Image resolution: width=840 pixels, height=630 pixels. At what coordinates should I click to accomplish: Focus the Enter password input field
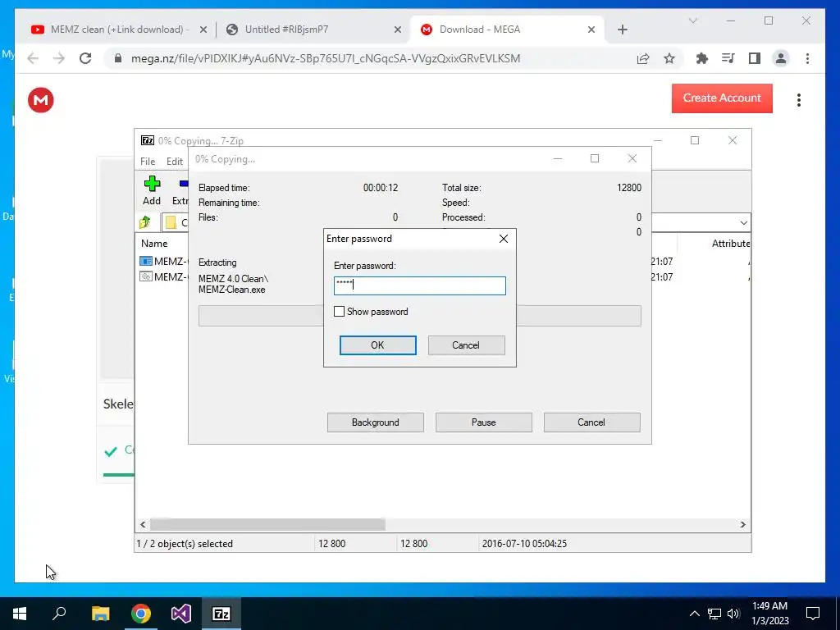(419, 285)
